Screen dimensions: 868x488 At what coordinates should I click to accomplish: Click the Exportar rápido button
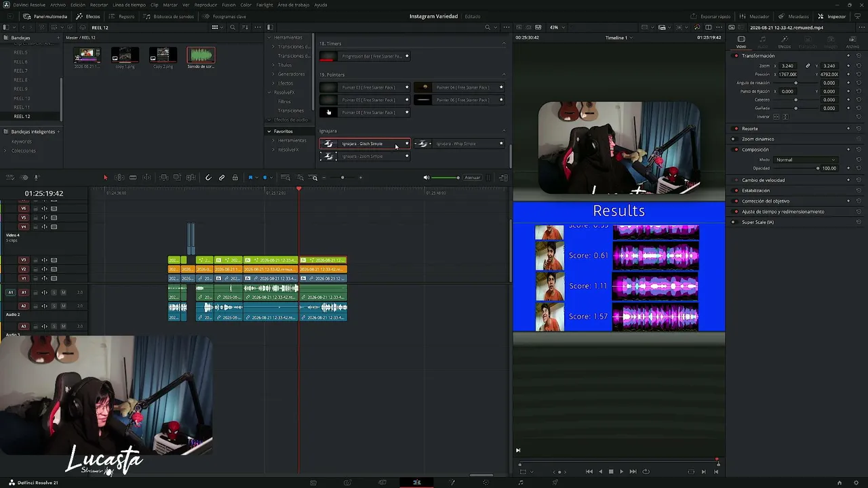[x=711, y=16]
